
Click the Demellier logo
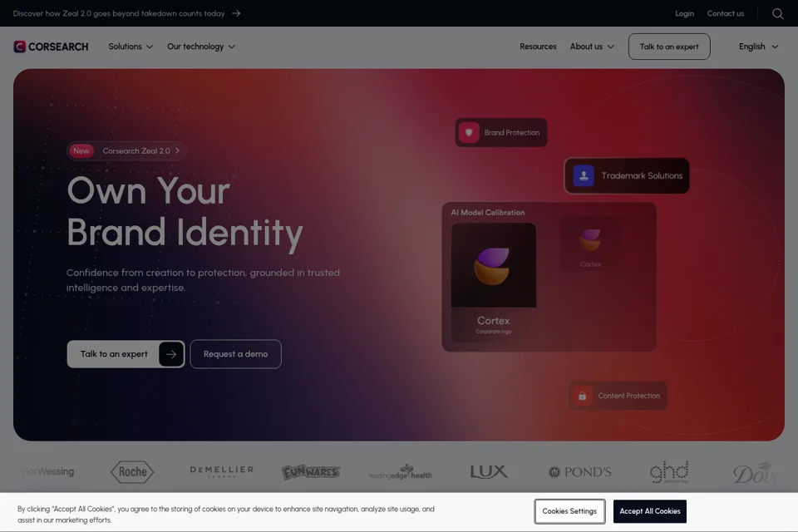point(221,471)
